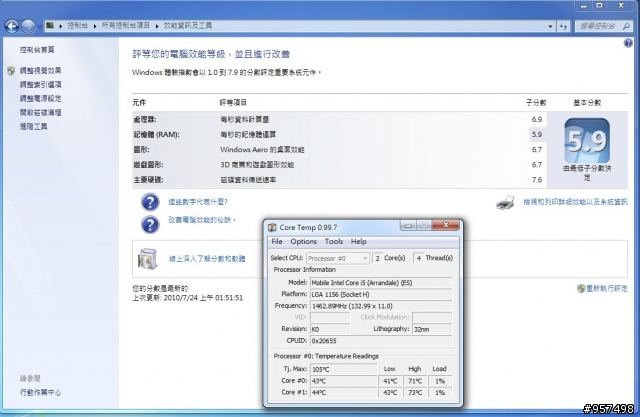Open 開啟磁碟清理 sidebar link
The width and height of the screenshot is (640, 417).
(40, 112)
